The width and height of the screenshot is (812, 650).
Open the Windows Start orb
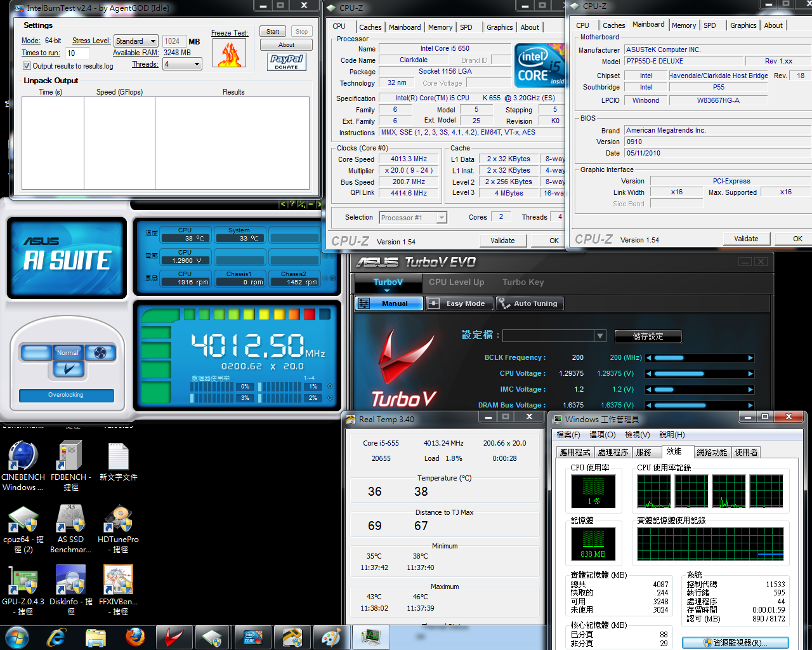[x=16, y=637]
